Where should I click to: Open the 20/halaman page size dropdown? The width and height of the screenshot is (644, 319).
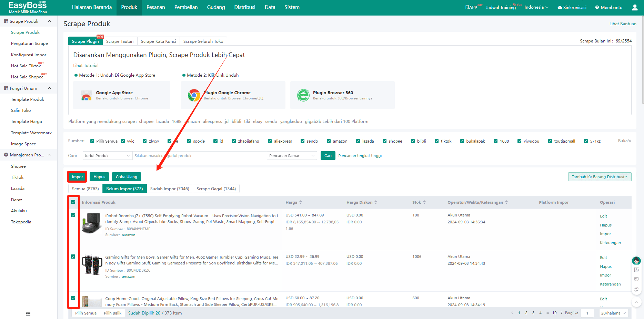coord(613,313)
